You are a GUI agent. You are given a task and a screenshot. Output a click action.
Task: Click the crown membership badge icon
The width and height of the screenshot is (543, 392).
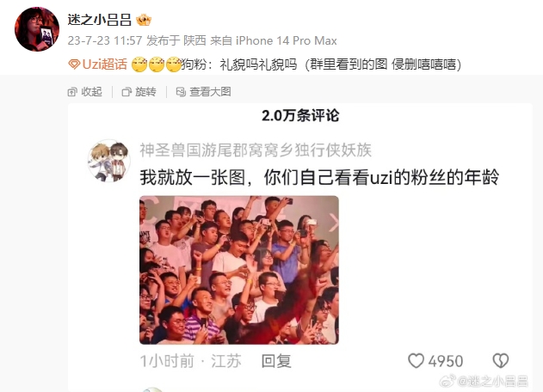[144, 20]
